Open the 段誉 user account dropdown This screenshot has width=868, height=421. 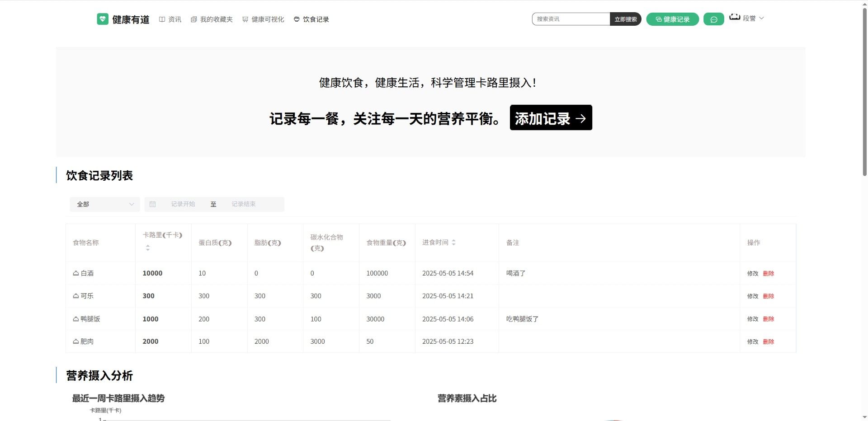pyautogui.click(x=746, y=19)
